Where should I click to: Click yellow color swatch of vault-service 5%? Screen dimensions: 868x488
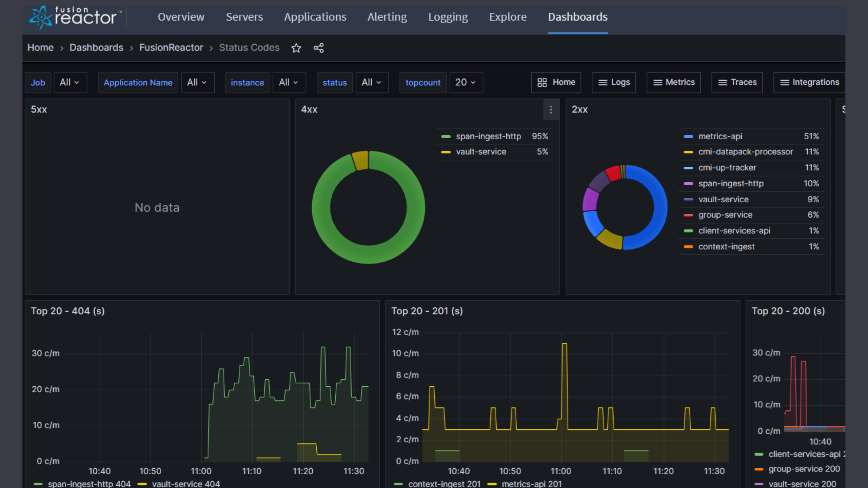pos(446,152)
